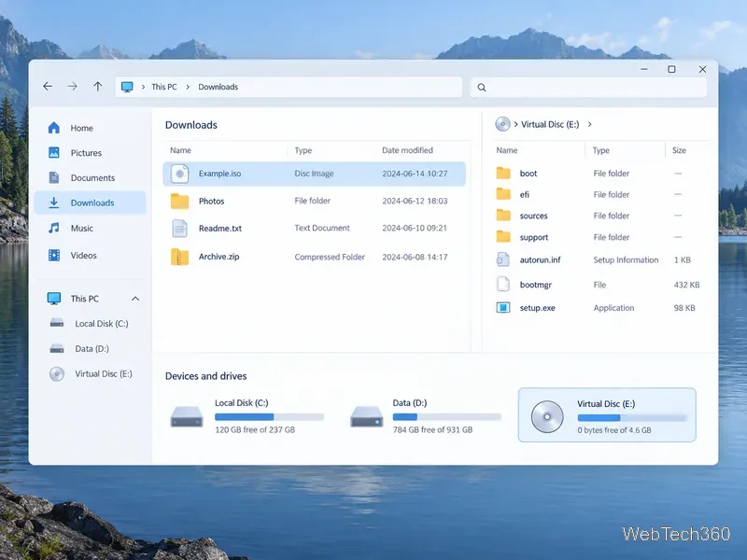This screenshot has width=747, height=560.
Task: Click the bootmgr file icon
Action: (503, 285)
